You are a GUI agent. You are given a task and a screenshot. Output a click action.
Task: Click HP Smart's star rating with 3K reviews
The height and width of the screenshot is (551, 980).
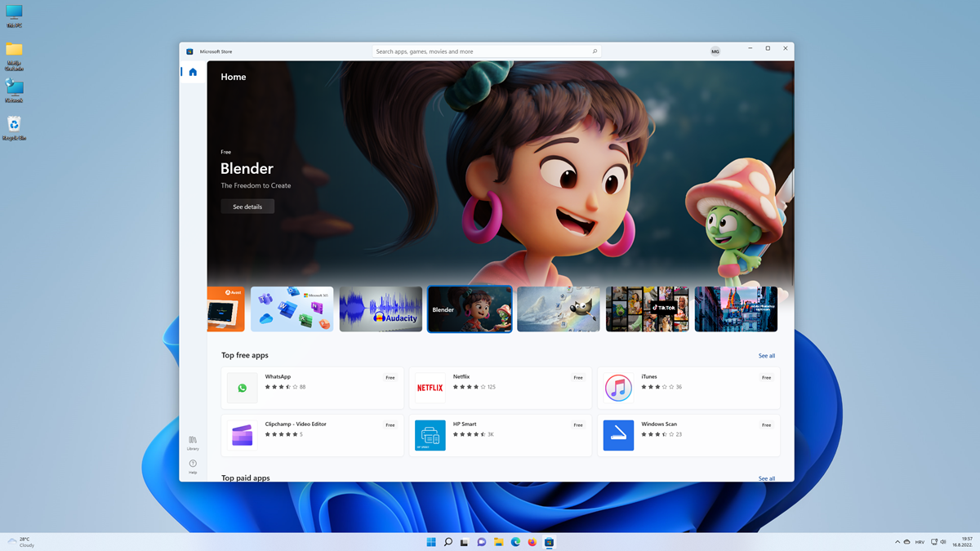(474, 434)
